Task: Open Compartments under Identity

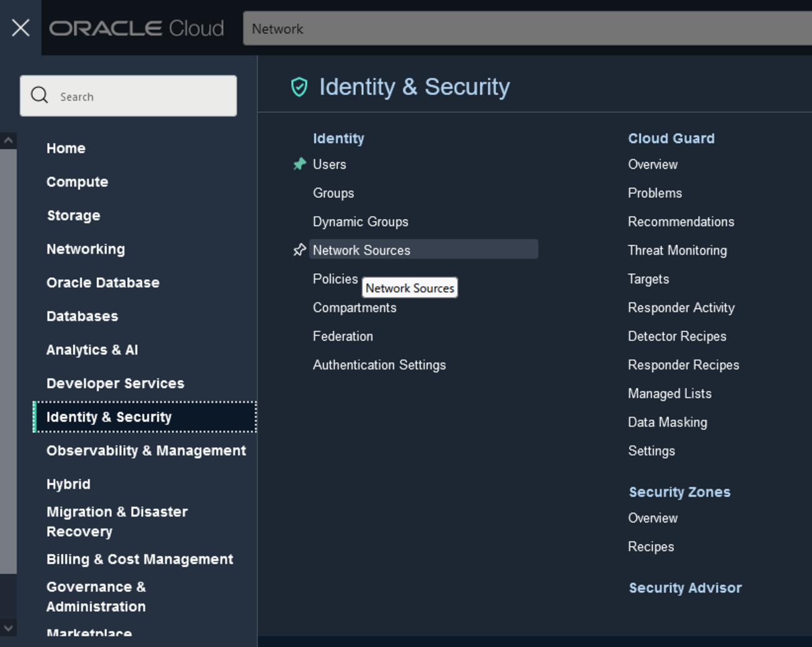Action: 354,308
